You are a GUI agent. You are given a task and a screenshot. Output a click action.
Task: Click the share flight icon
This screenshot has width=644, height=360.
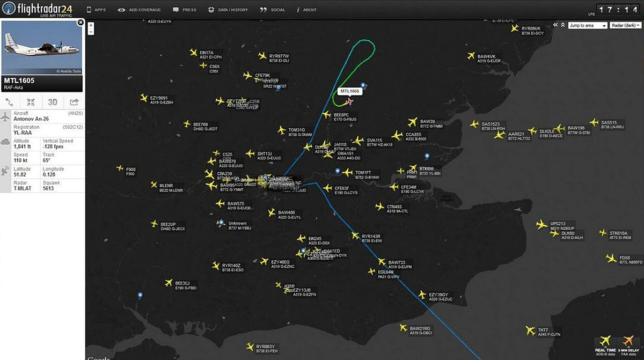point(74,102)
